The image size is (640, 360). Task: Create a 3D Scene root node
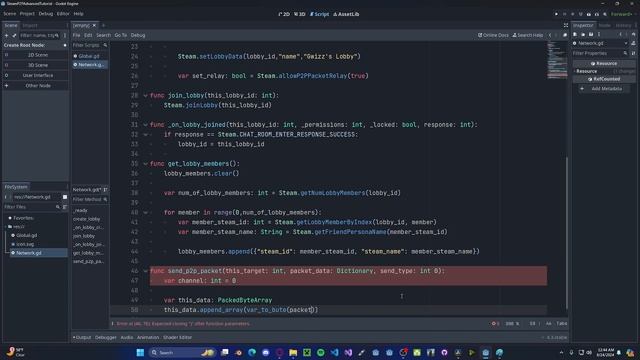coord(36,65)
